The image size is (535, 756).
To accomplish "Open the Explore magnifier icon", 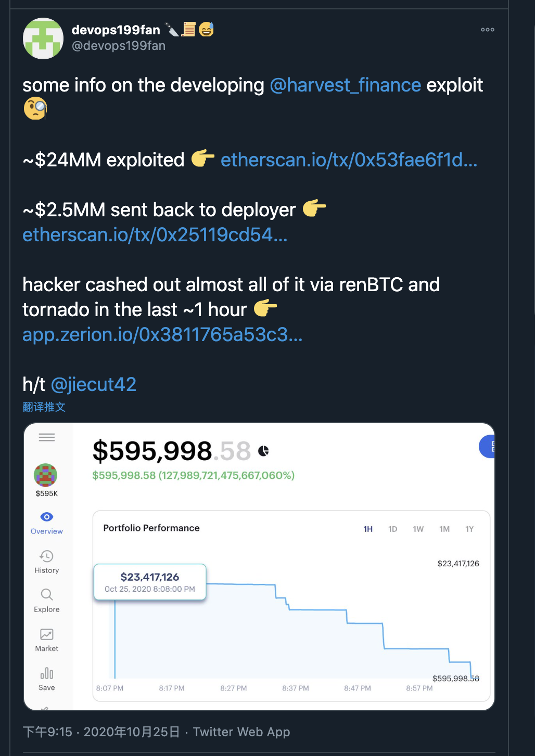I will pyautogui.click(x=47, y=594).
